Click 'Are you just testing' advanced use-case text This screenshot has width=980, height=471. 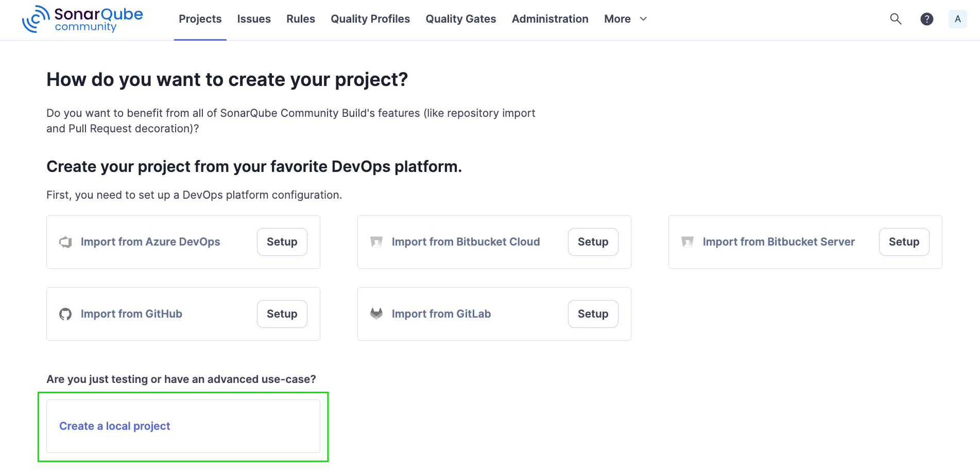[x=181, y=379]
